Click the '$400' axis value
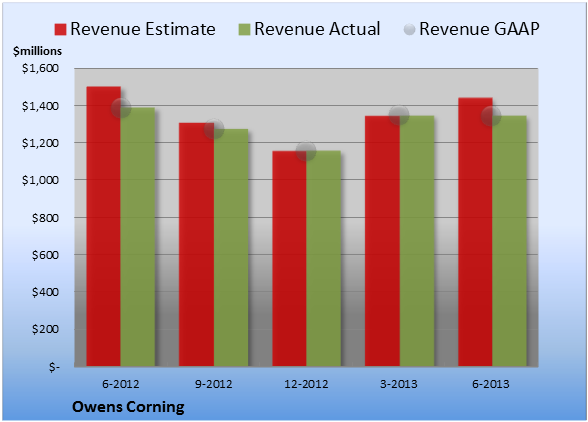The width and height of the screenshot is (588, 422). pyautogui.click(x=45, y=292)
